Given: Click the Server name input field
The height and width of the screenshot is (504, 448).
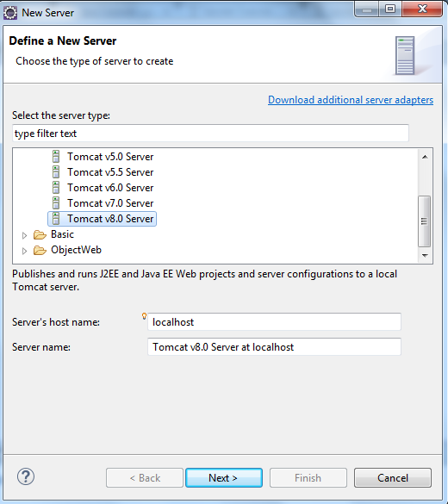Looking at the screenshot, I should click(x=274, y=347).
